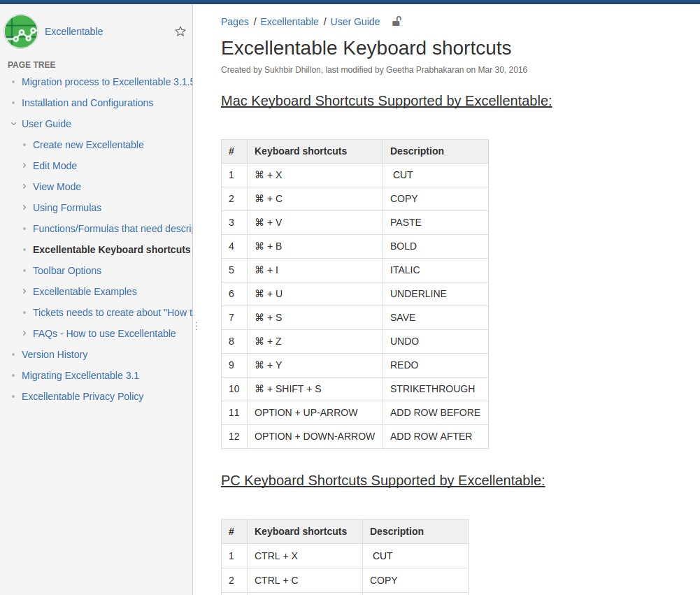
Task: Click the sidebar resize handle
Action: [x=196, y=326]
